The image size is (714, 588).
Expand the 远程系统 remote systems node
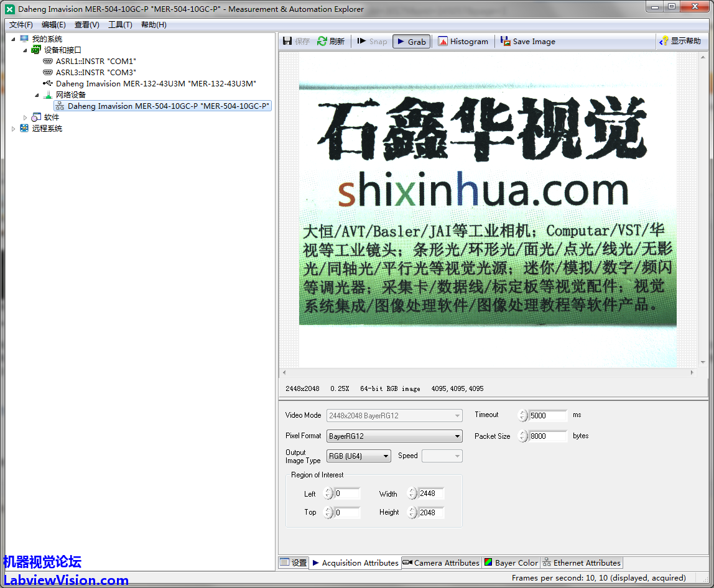pyautogui.click(x=14, y=129)
